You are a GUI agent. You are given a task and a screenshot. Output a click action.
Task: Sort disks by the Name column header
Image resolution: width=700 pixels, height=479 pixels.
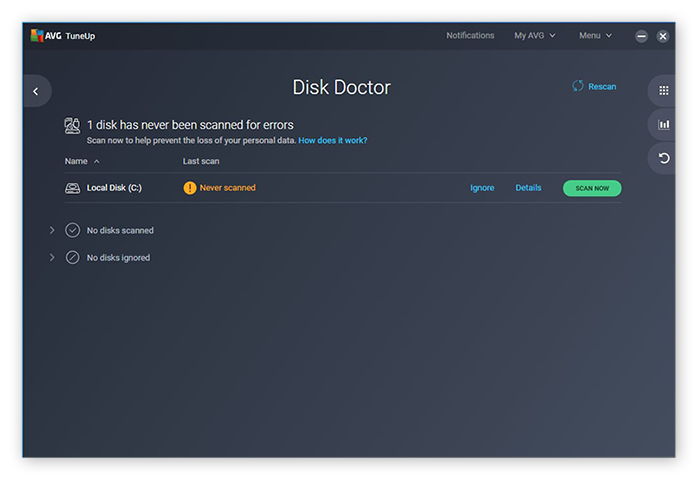coord(76,161)
